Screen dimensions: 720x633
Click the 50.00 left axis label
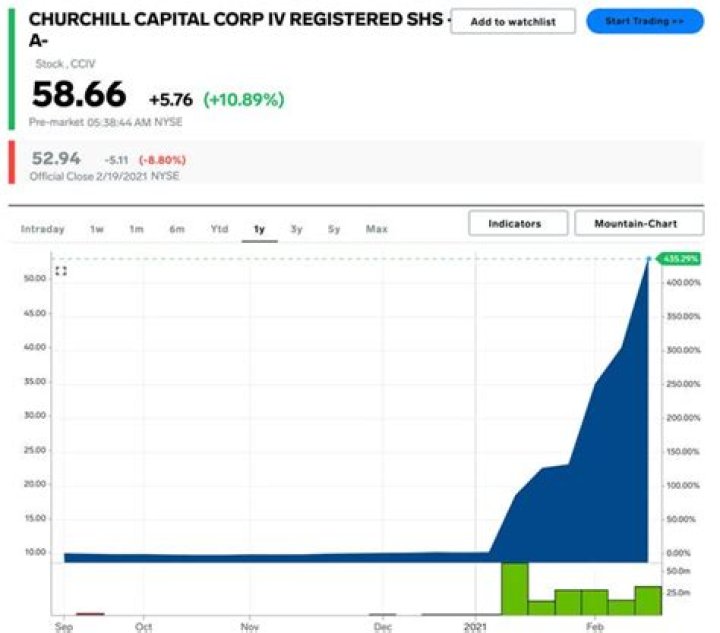35,279
